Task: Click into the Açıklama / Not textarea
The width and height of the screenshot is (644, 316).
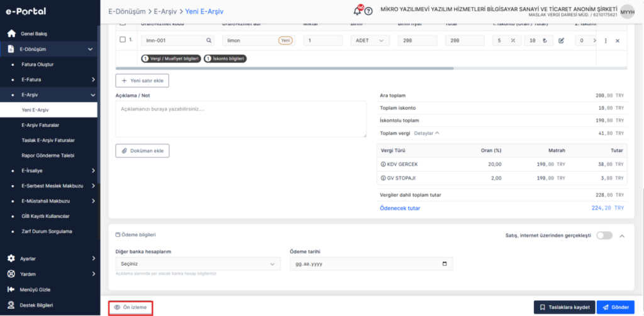Action: pos(241,119)
